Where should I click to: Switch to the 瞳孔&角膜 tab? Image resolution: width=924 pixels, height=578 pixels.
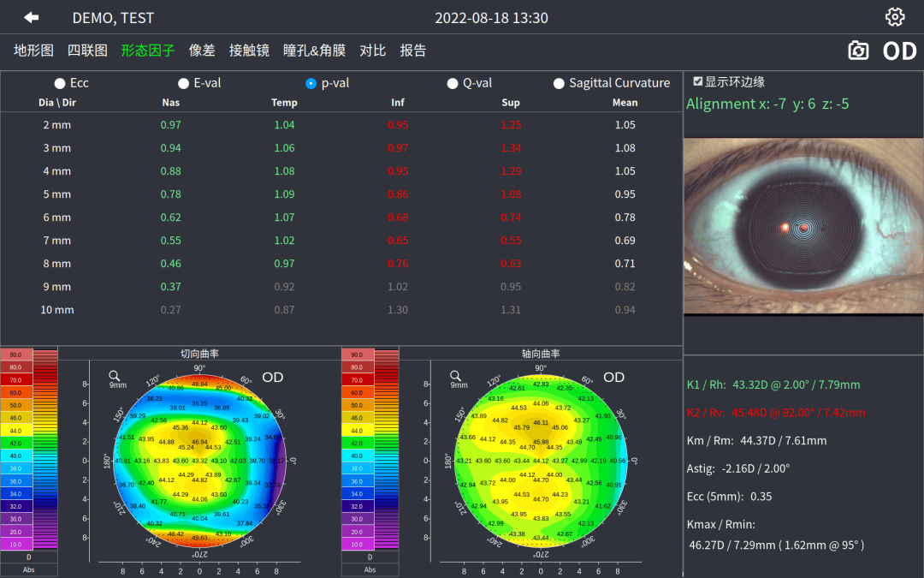tap(314, 51)
